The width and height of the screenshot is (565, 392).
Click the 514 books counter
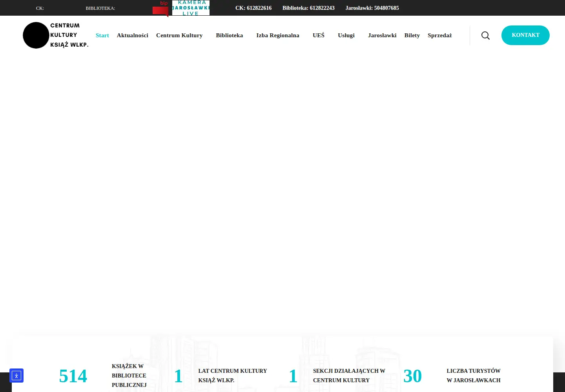(x=73, y=376)
